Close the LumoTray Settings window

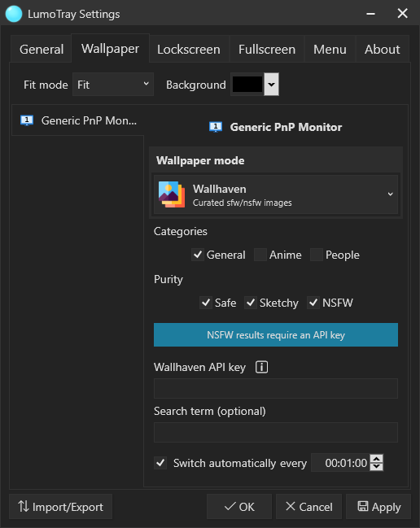click(402, 14)
